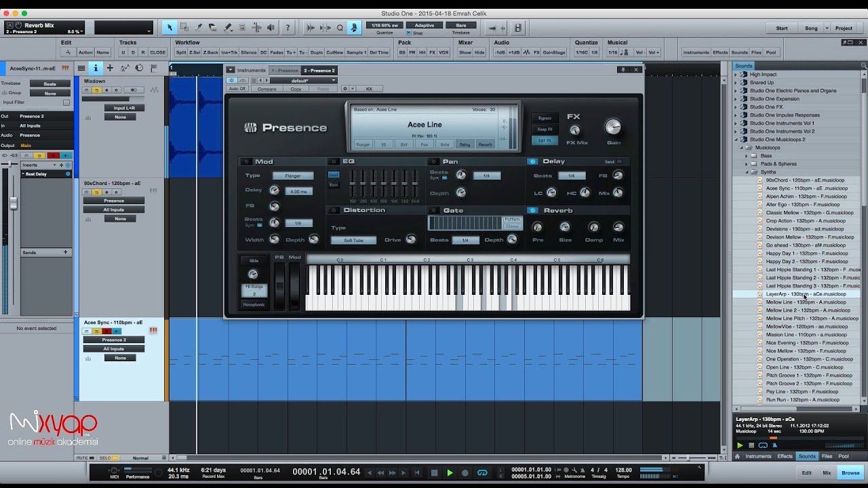Open the question mark help tool
The image size is (868, 488).
288,28
